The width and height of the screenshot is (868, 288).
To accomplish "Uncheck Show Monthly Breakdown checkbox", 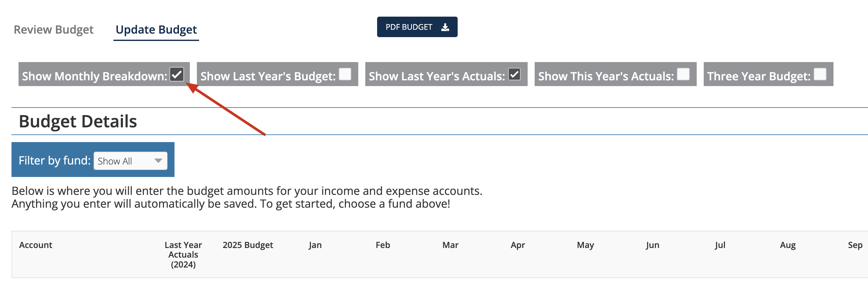I will [x=177, y=74].
